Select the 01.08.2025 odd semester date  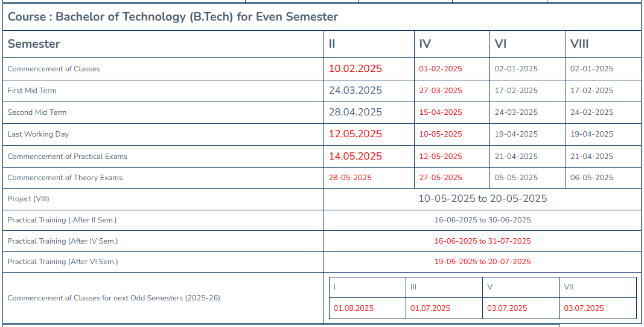tap(354, 308)
